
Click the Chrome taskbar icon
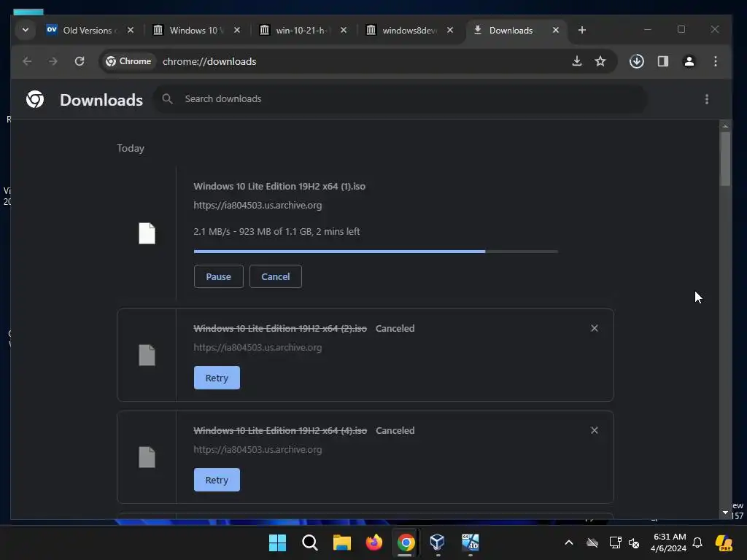406,542
